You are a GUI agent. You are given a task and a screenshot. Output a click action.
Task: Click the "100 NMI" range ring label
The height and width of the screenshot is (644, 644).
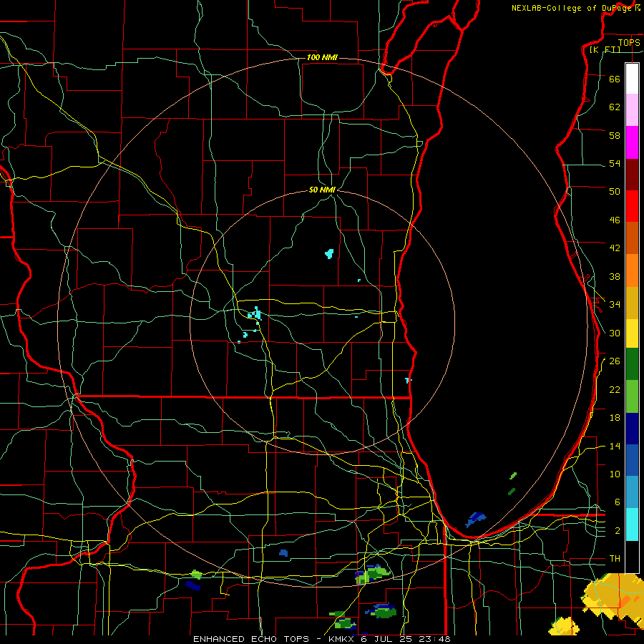pyautogui.click(x=322, y=57)
